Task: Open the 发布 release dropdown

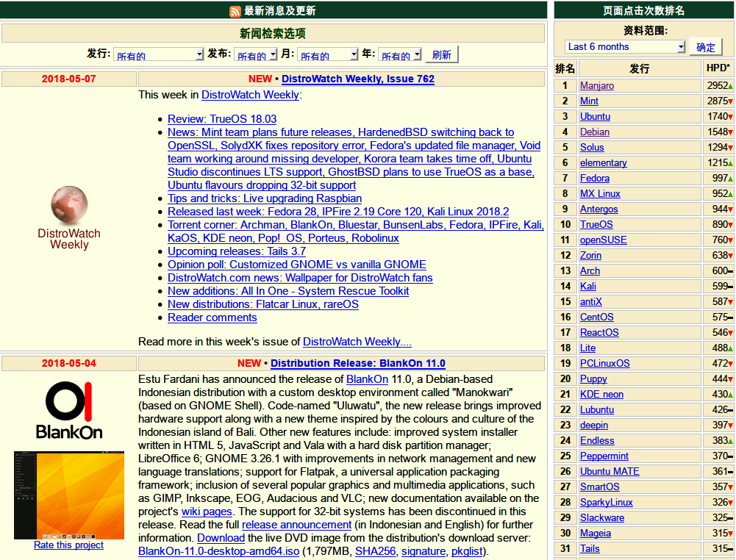Action: [256, 54]
